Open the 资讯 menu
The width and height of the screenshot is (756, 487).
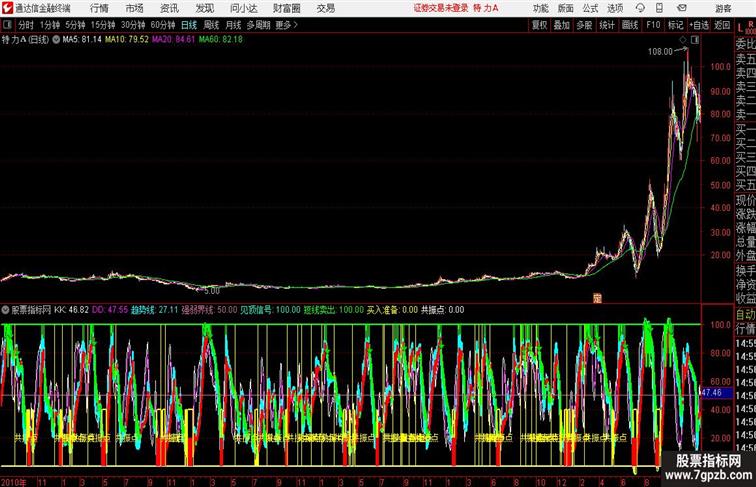(x=169, y=8)
